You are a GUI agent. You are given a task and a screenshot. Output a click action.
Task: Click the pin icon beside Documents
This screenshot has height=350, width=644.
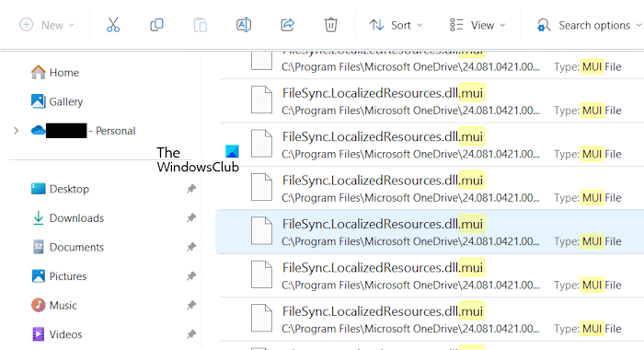pyautogui.click(x=191, y=247)
